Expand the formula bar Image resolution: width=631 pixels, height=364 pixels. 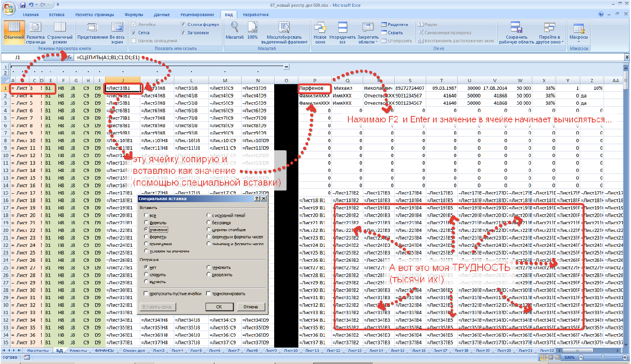click(627, 58)
